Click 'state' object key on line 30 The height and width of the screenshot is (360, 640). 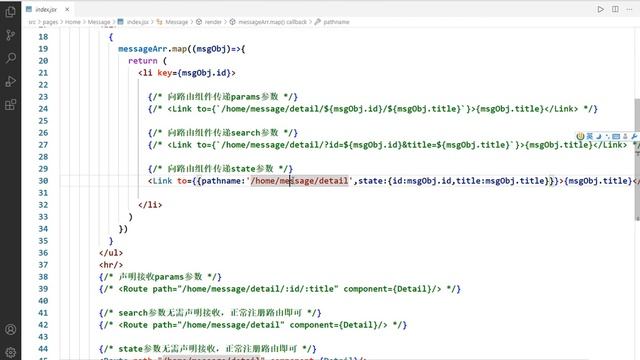(x=371, y=181)
